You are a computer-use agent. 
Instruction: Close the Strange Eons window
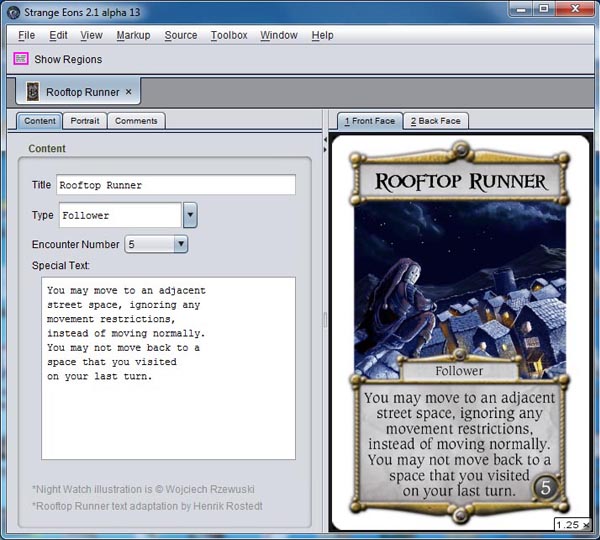575,9
